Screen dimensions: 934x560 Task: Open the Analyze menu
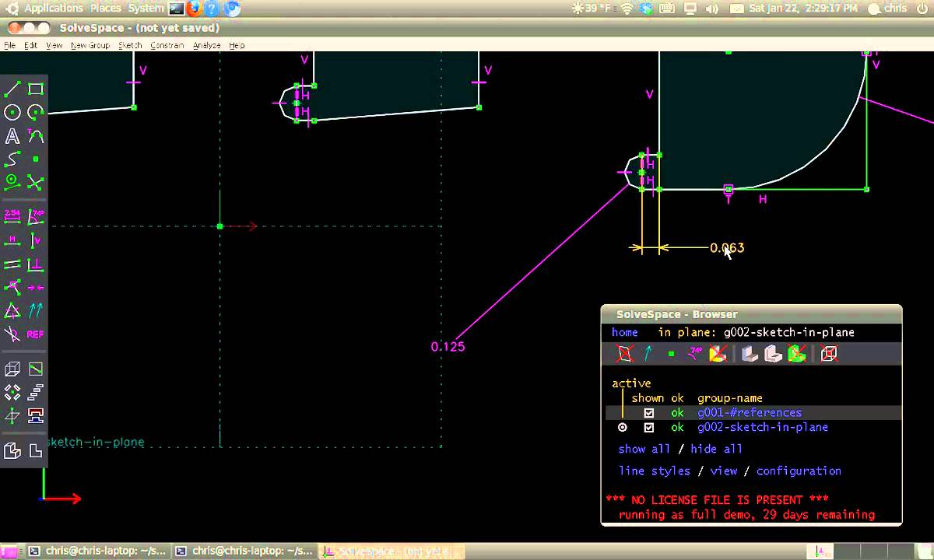coord(206,46)
